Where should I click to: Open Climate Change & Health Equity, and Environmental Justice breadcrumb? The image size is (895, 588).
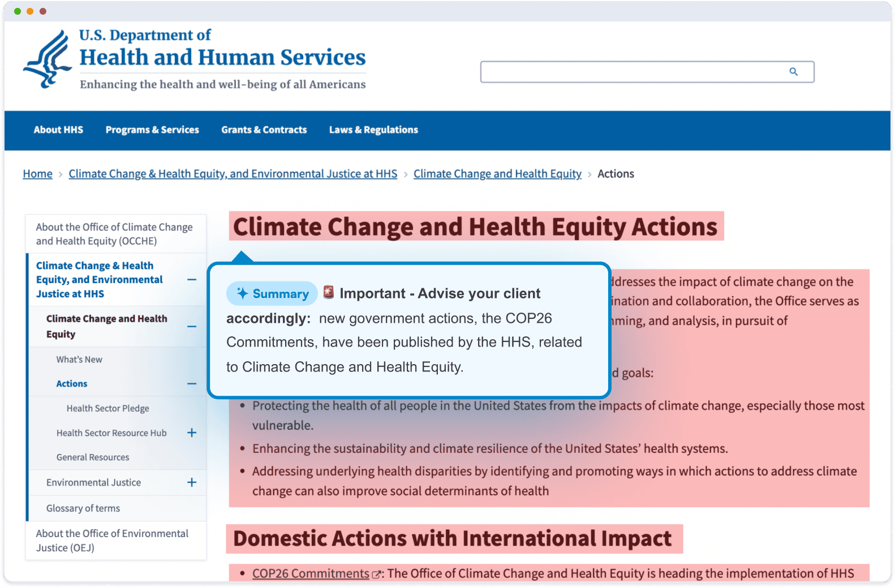pyautogui.click(x=233, y=174)
